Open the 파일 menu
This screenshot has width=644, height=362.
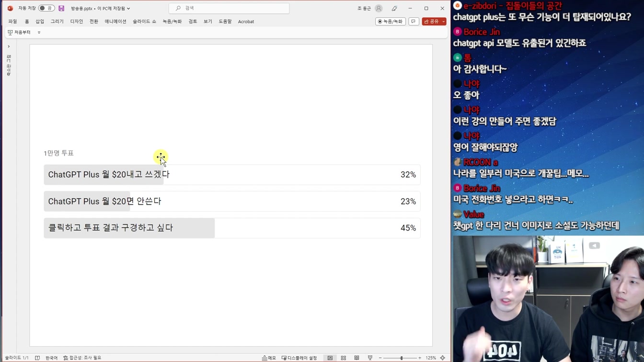12,22
